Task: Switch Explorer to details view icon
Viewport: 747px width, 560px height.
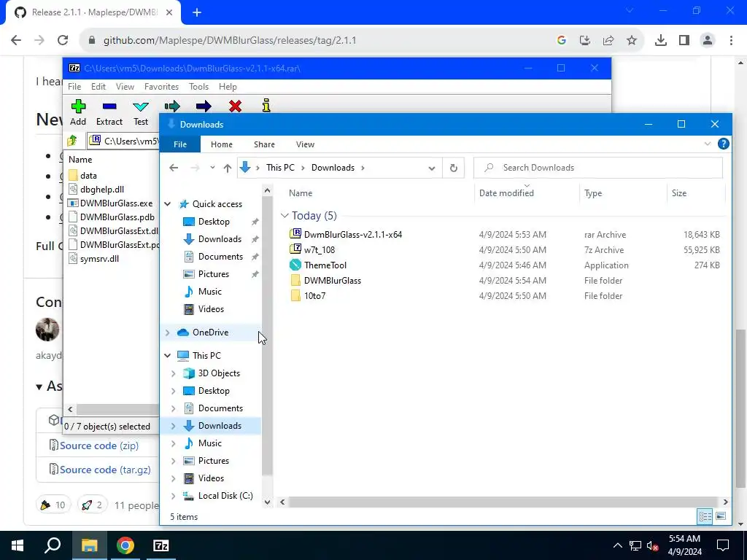Action: coord(705,516)
